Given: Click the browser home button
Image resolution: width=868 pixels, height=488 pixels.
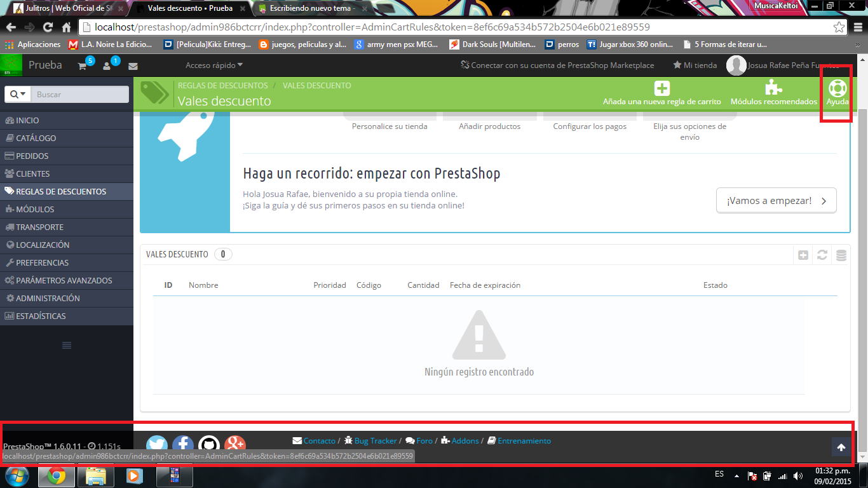Looking at the screenshot, I should click(x=66, y=27).
